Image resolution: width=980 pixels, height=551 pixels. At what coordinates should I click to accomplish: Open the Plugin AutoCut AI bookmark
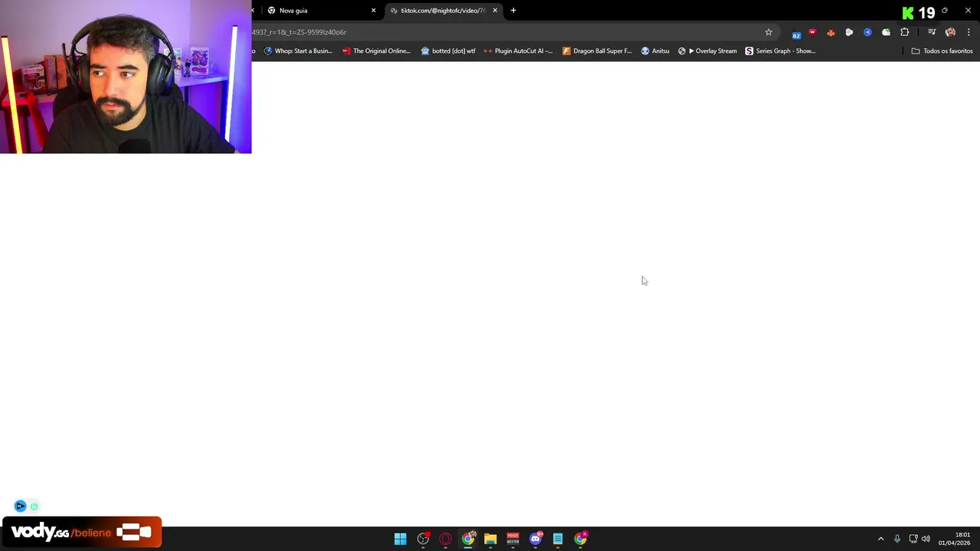point(518,51)
